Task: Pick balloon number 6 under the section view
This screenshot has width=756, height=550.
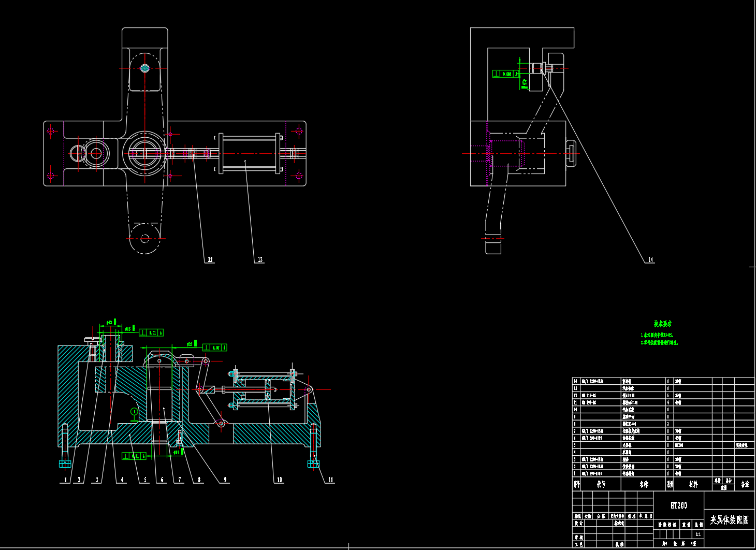Action: 162,480
